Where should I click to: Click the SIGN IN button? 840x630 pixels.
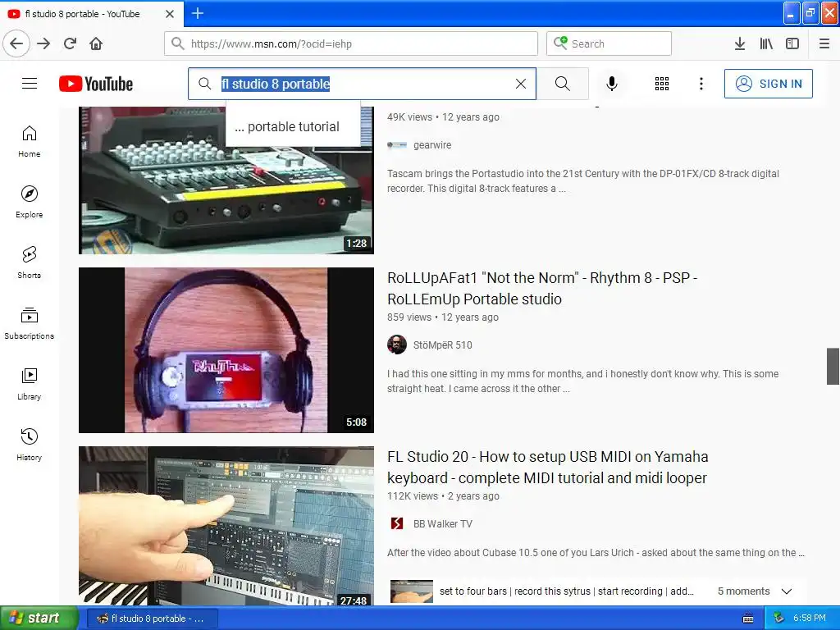pyautogui.click(x=768, y=84)
